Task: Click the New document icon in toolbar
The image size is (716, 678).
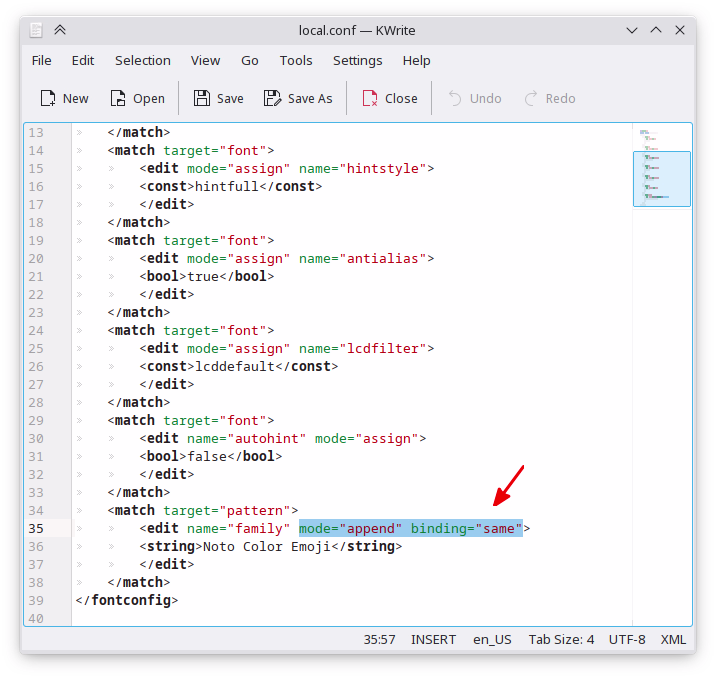Action: point(47,98)
